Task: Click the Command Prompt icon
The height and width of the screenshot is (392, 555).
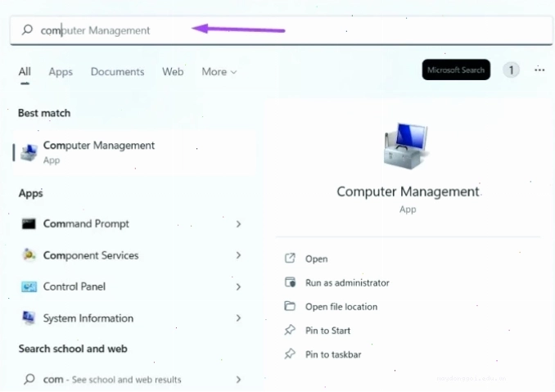Action: tap(29, 223)
